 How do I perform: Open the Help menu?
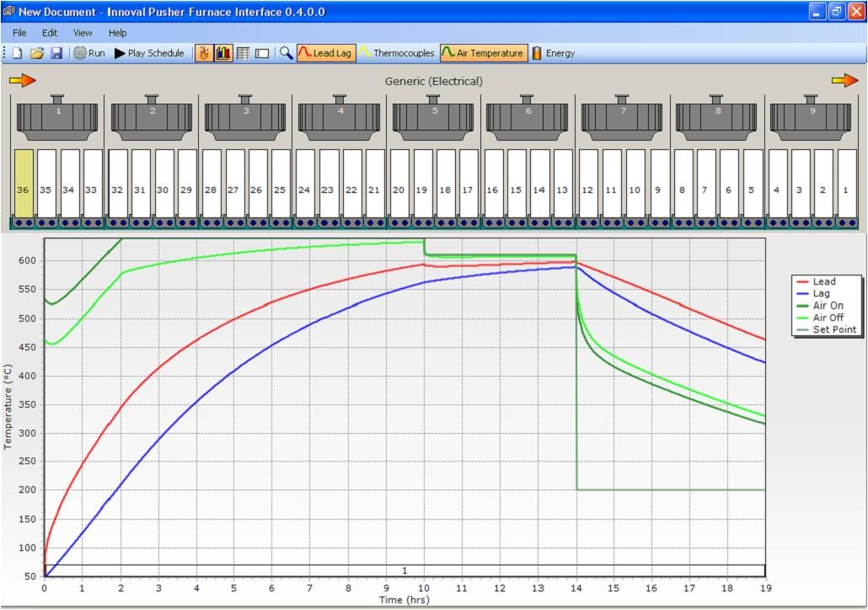[x=117, y=33]
